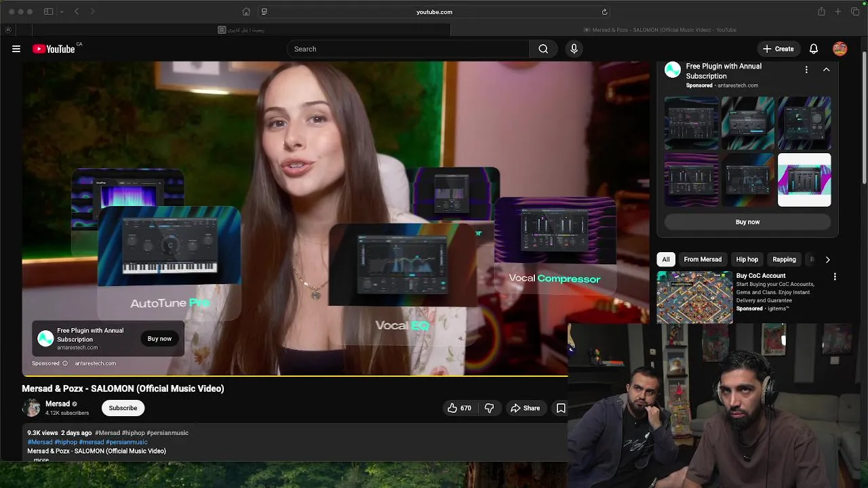Show more chips with the right arrow
The height and width of the screenshot is (488, 868).
tap(827, 260)
